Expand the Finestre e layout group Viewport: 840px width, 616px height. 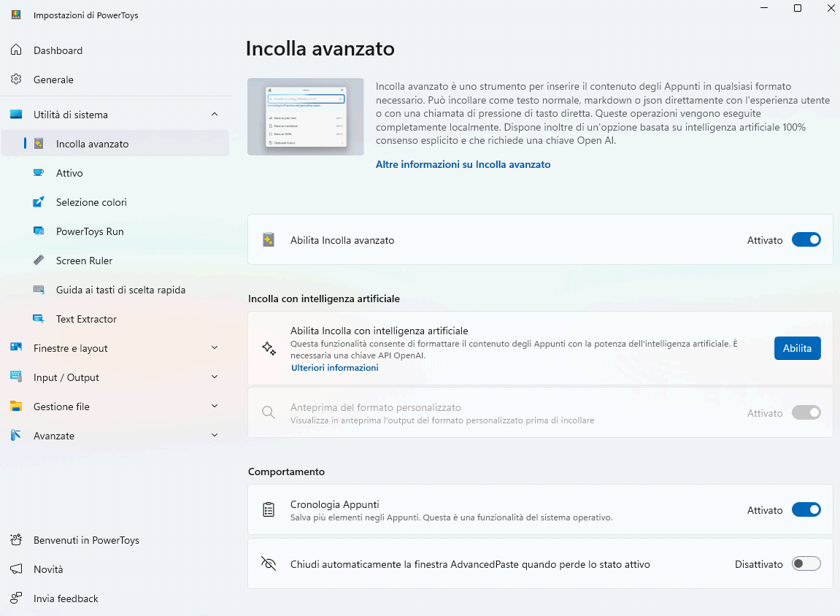coord(214,348)
